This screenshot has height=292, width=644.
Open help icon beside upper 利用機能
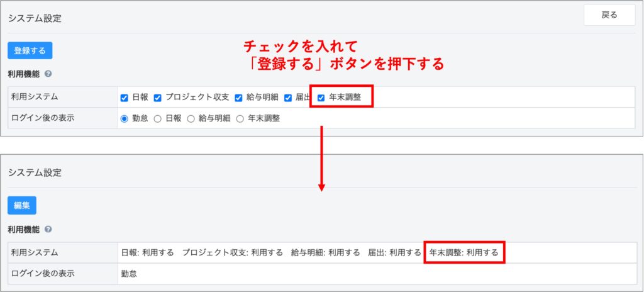coord(48,74)
